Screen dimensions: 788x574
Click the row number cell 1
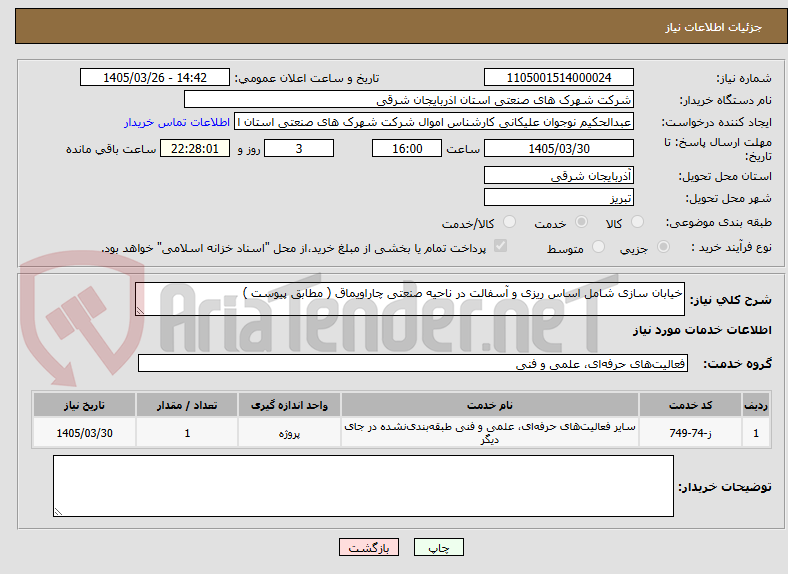tap(756, 433)
